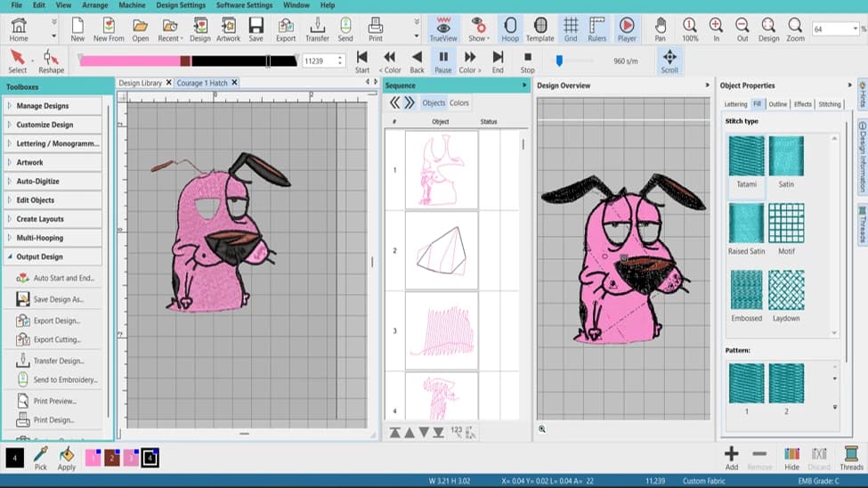Expand Customize Design toolbox
This screenshot has width=868, height=488.
pos(53,125)
